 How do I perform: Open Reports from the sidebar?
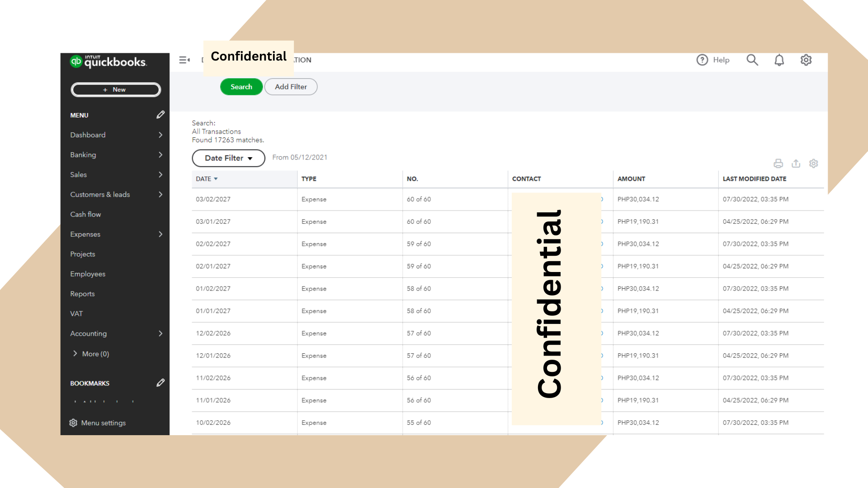(x=82, y=294)
